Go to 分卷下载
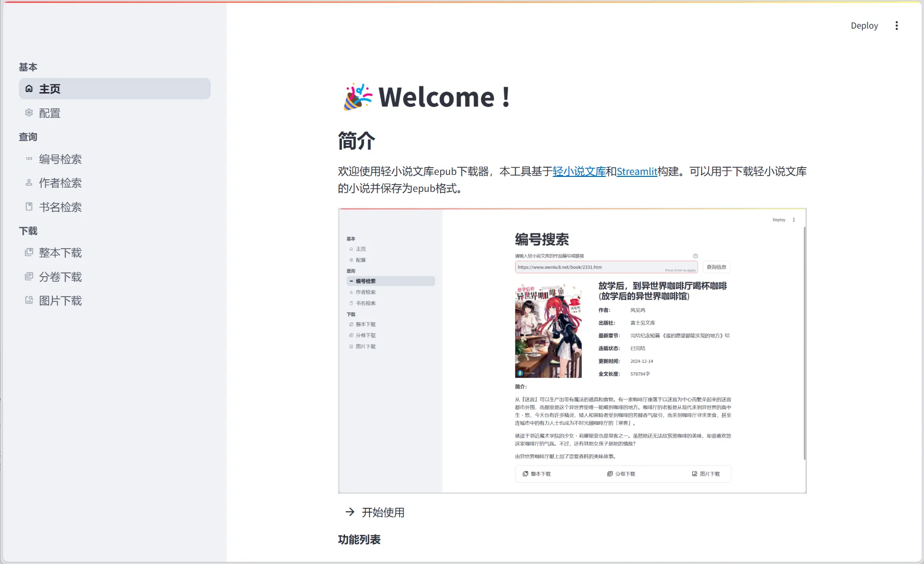The width and height of the screenshot is (924, 564). (x=115, y=277)
